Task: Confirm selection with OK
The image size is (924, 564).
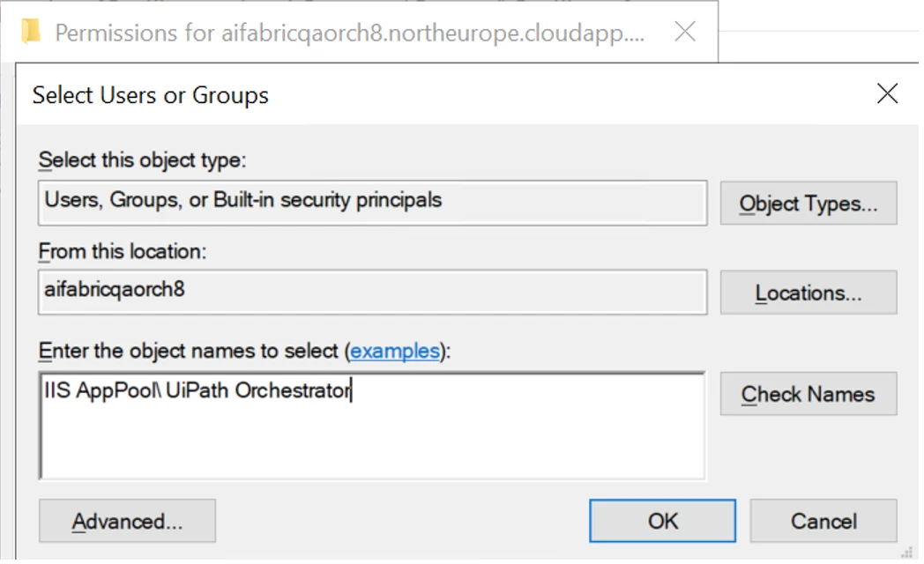Action: pos(662,521)
